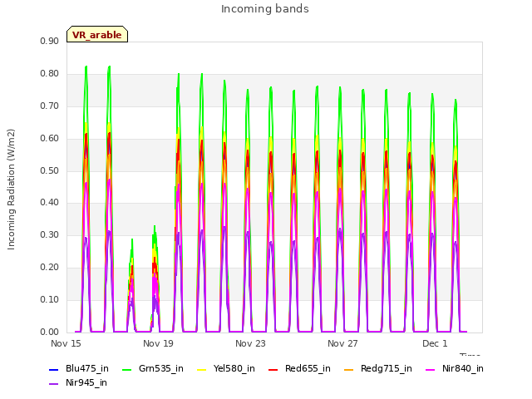Click the Nov 27 x-axis tick label

342,343
